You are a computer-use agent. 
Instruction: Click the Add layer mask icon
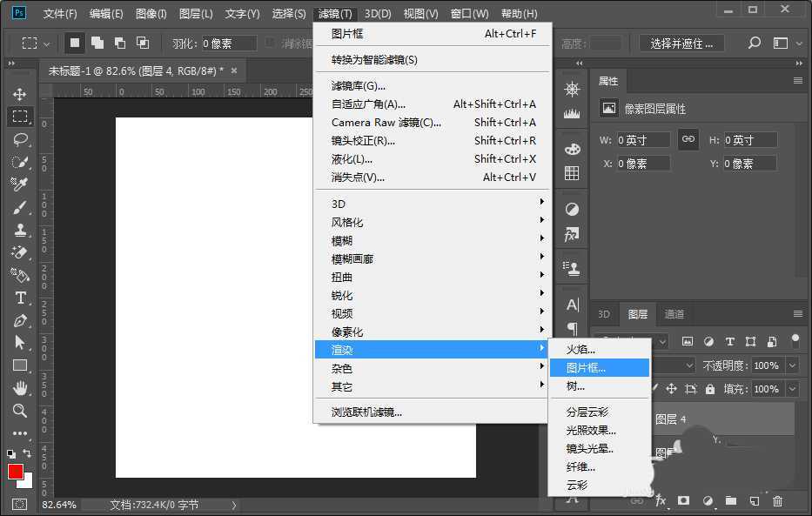tap(683, 501)
